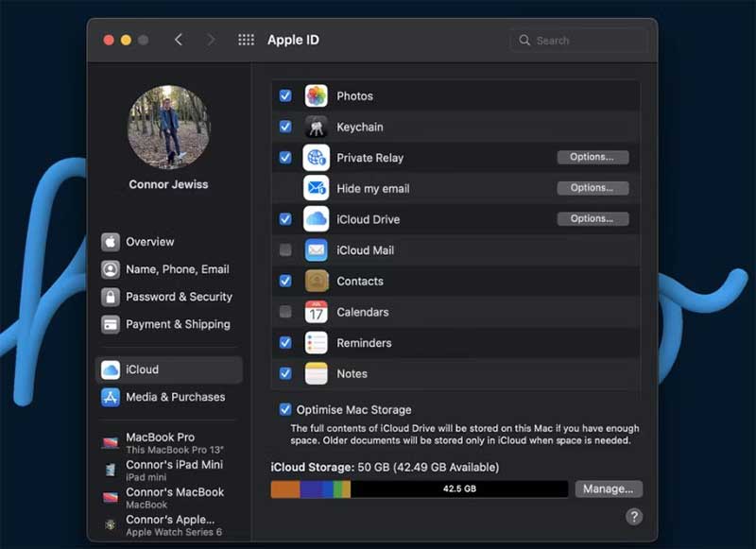This screenshot has height=549, width=756.
Task: Click the Apple ID window title
Action: click(x=293, y=40)
